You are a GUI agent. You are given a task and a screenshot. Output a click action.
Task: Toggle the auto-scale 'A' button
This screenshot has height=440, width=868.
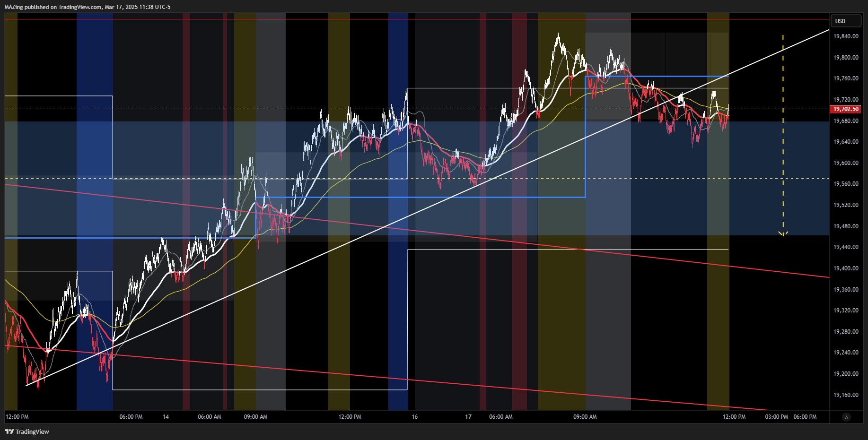[846, 417]
